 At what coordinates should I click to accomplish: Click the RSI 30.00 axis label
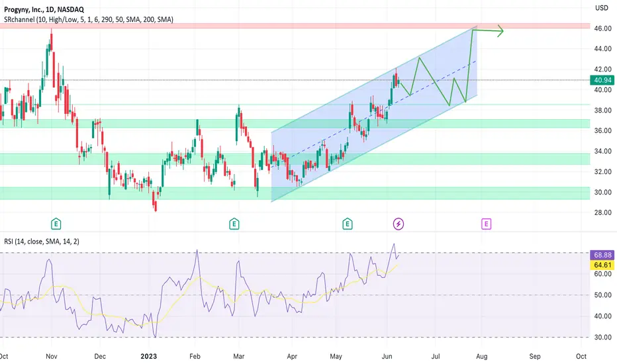602,338
